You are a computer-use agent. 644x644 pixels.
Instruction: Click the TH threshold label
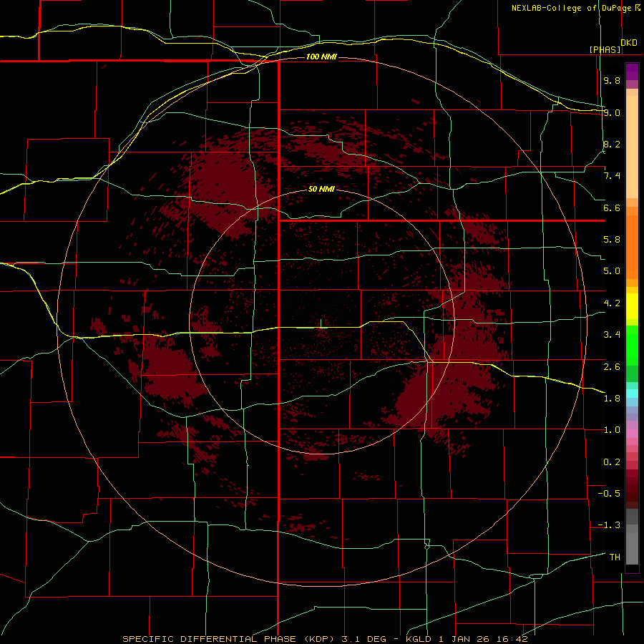pyautogui.click(x=615, y=557)
